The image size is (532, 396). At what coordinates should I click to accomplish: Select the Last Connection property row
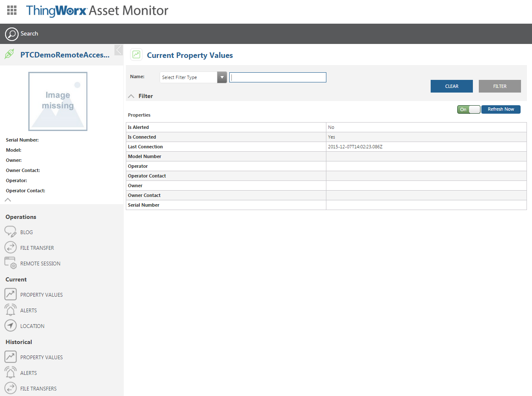pyautogui.click(x=326, y=147)
